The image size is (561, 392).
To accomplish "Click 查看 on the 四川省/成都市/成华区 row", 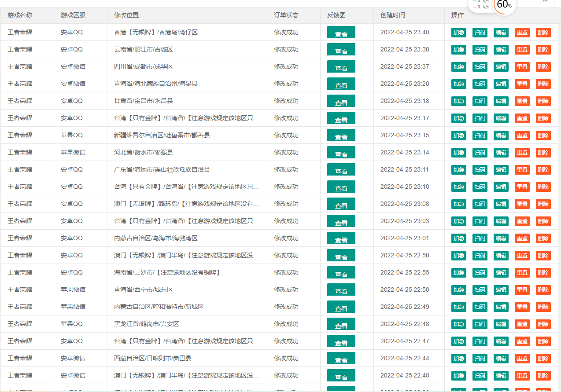I will pos(341,67).
